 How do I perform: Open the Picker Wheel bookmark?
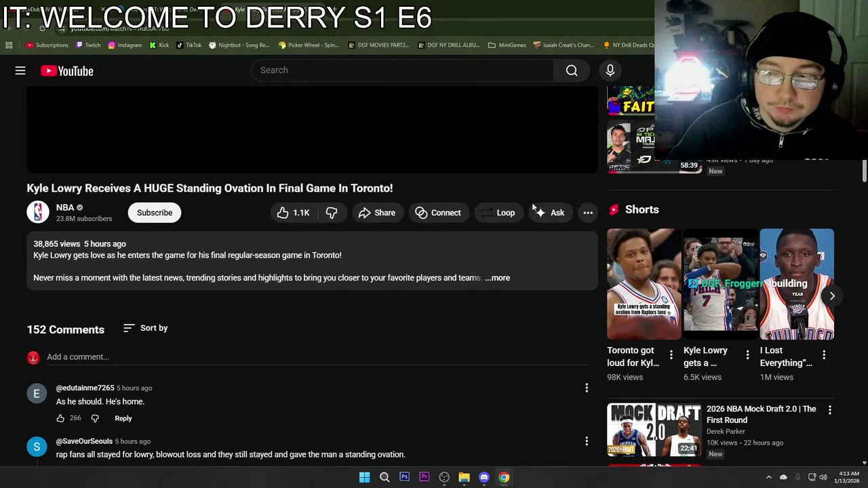[309, 45]
